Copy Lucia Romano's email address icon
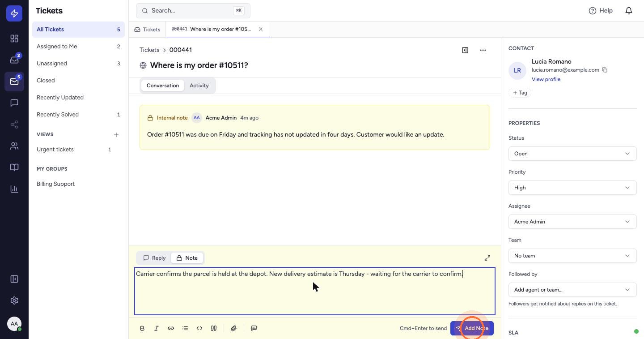Screen dimensions: 644x339 tap(605, 70)
